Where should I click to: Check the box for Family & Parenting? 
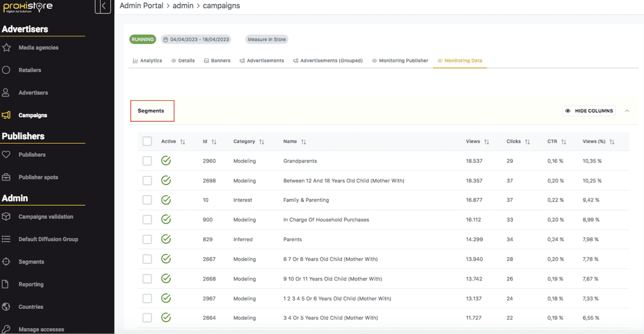[148, 200]
